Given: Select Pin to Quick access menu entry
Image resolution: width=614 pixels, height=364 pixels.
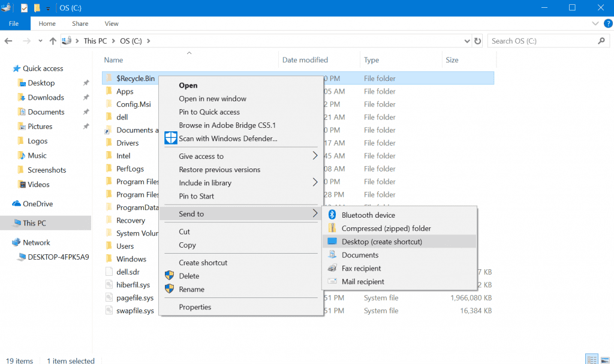Looking at the screenshot, I should 209,112.
